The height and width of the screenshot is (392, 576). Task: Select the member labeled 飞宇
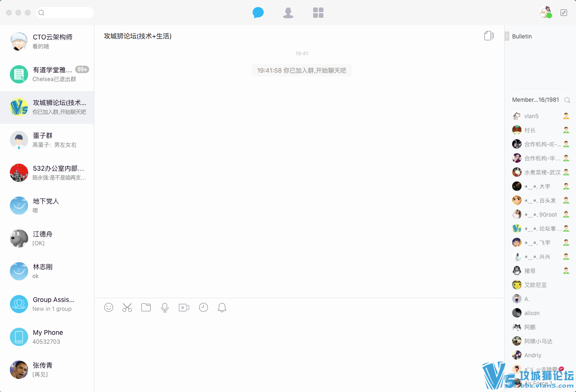coord(540,242)
